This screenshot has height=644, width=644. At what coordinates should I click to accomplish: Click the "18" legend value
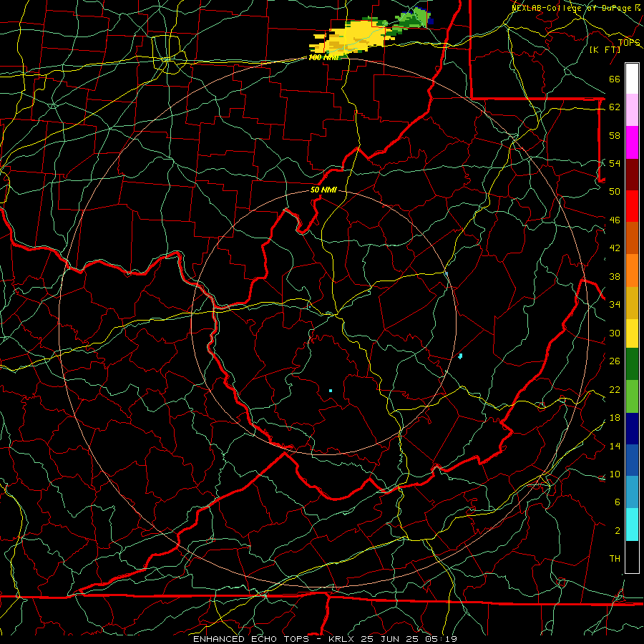pos(615,418)
